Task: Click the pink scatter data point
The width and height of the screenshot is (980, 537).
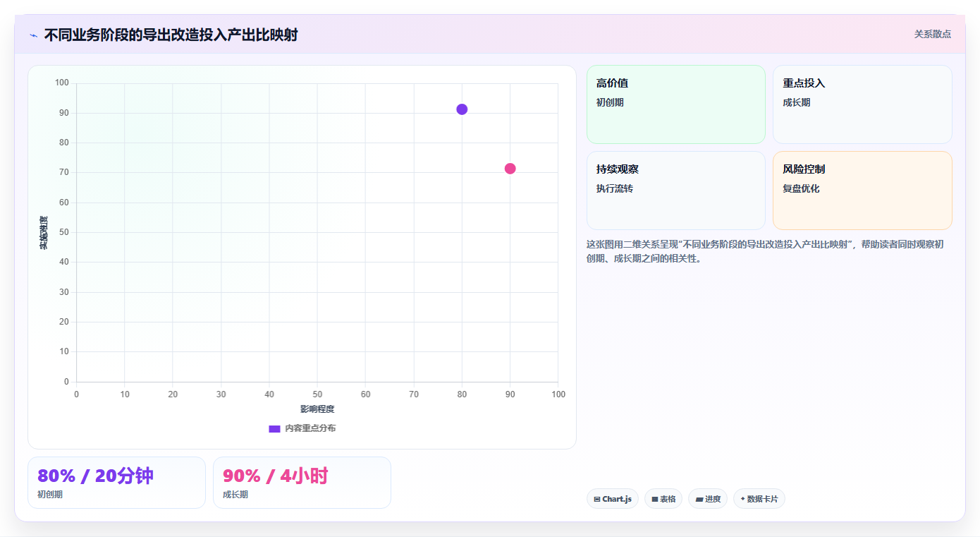Action: [x=510, y=169]
